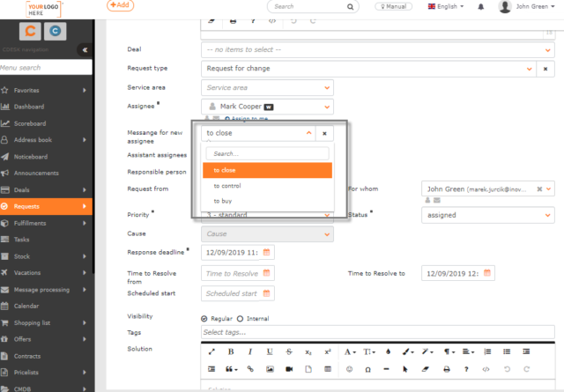Click the Tasks sidebar icon
This screenshot has height=392, width=564.
pyautogui.click(x=4, y=240)
